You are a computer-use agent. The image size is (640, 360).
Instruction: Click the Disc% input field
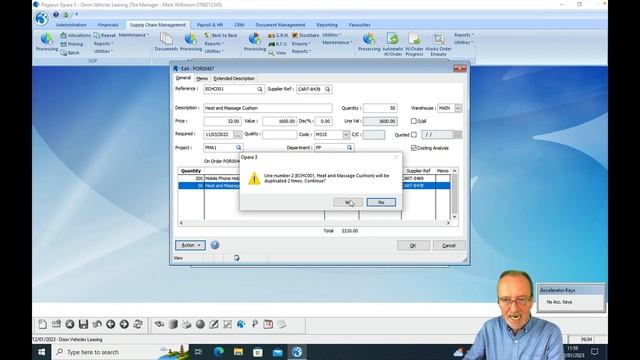tap(324, 121)
